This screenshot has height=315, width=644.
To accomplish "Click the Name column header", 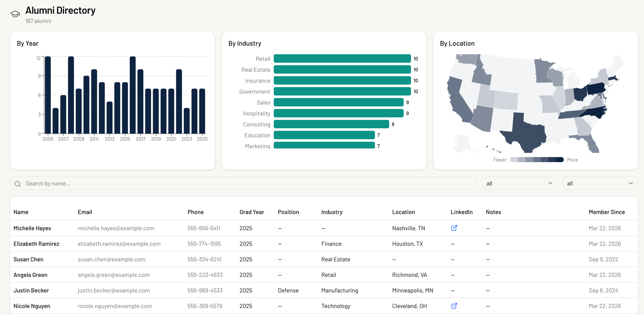I will pyautogui.click(x=21, y=212).
